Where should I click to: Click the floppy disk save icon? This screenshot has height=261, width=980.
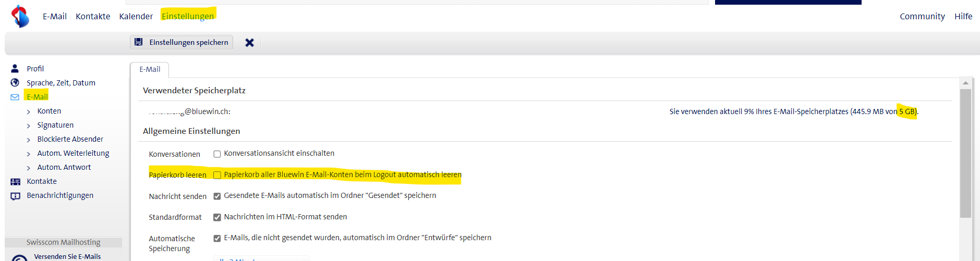click(139, 42)
